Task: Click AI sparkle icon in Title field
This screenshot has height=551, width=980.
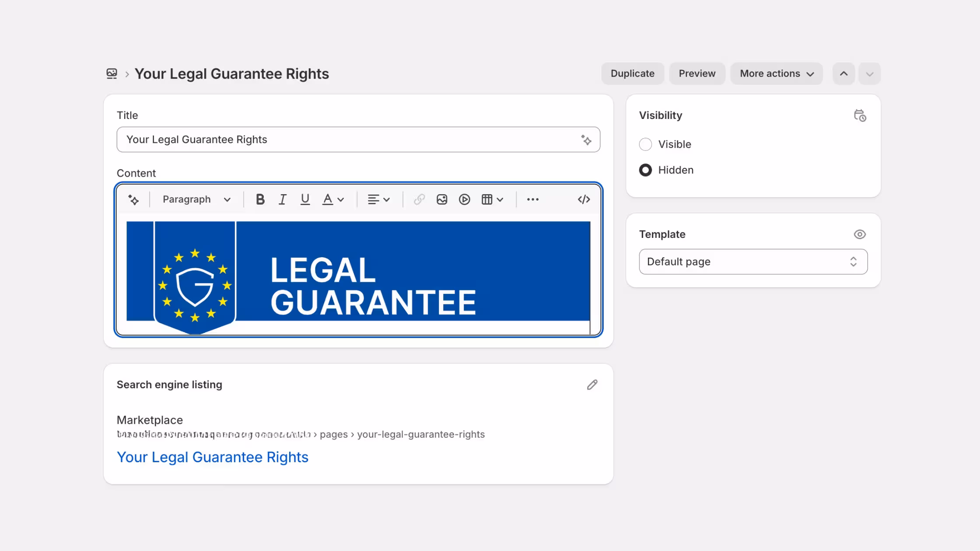Action: pos(586,140)
